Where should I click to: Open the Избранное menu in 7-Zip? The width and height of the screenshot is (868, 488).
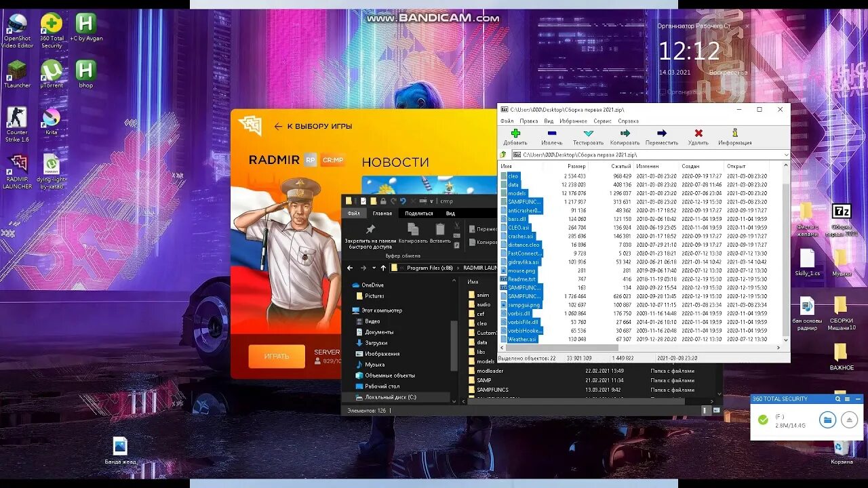(x=574, y=121)
